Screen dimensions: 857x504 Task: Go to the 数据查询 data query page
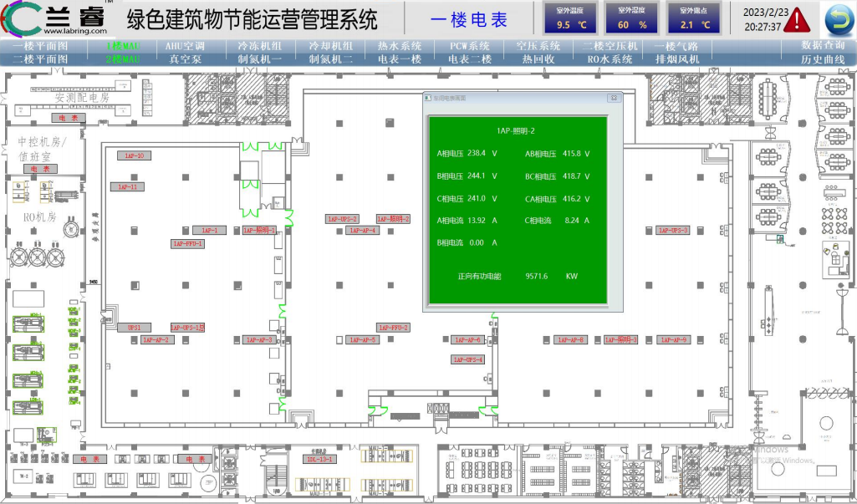[x=823, y=46]
